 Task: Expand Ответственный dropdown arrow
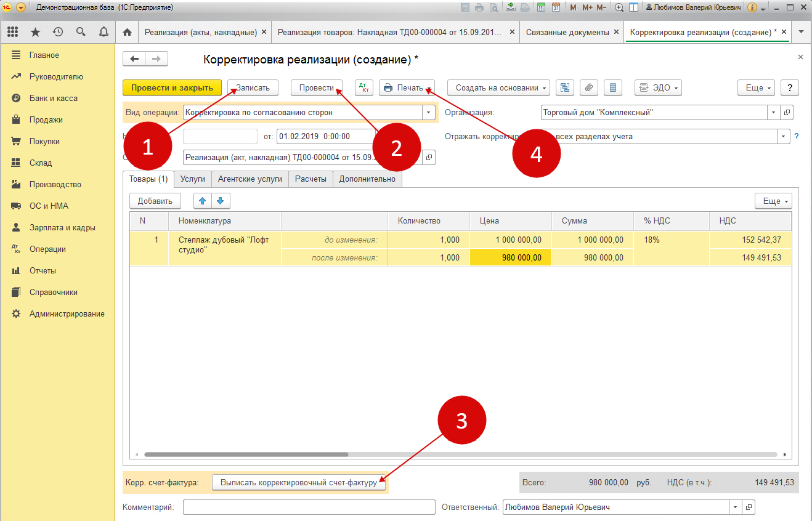tap(736, 507)
